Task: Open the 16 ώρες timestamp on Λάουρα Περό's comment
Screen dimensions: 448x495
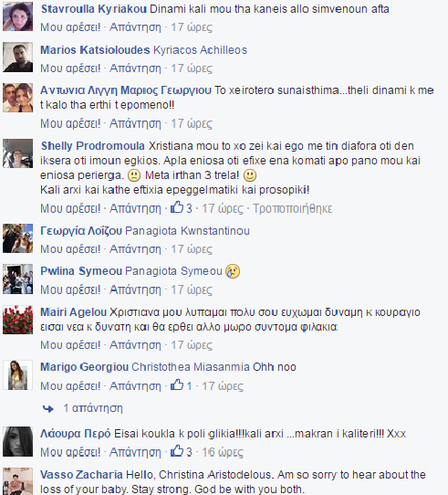Action: 223,452
